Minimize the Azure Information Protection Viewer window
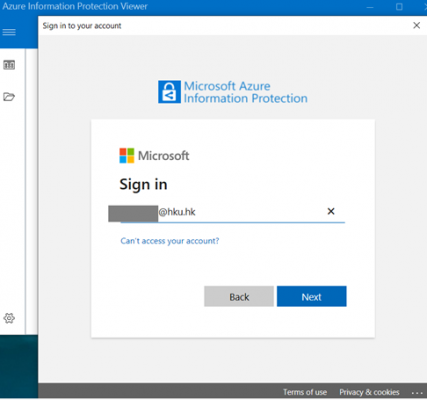427x400 pixels. pyautogui.click(x=370, y=7)
